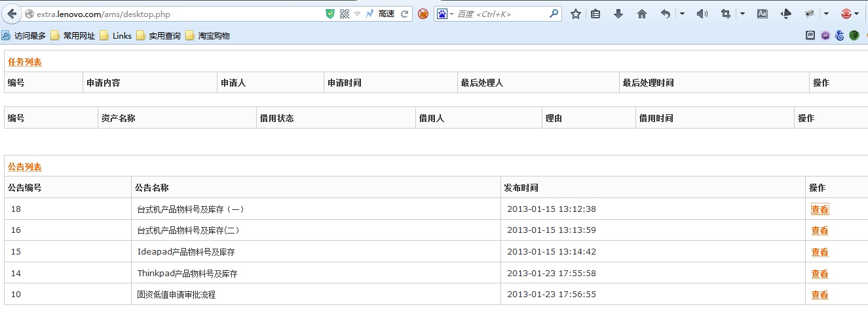Click the 2013-01-23 17:56:55 timestamp cell
Screen dimensions: 868x330
(x=552, y=295)
